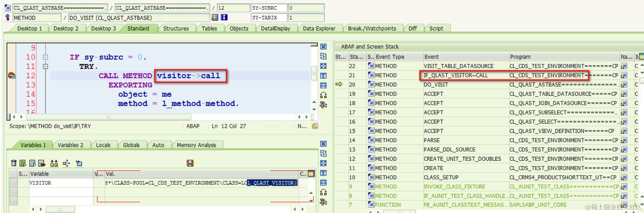644x213 pixels.
Task: Click the SY-TABIX value field
Action: click(x=306, y=17)
